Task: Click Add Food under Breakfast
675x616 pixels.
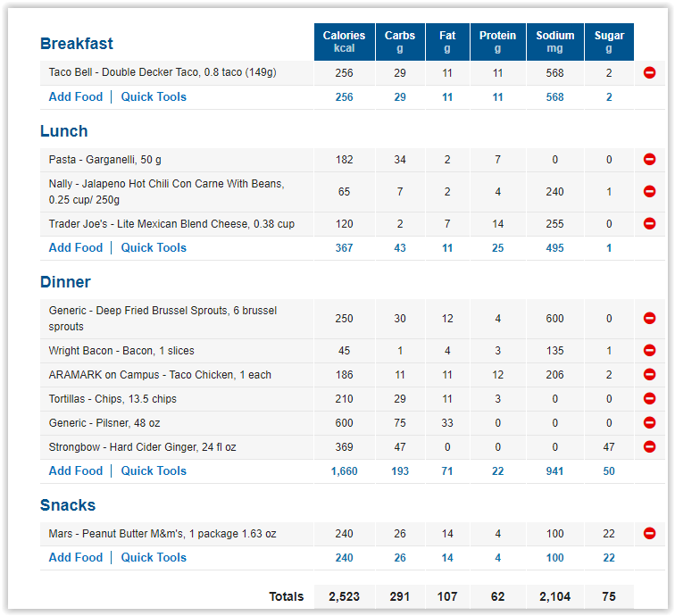Action: (x=76, y=96)
